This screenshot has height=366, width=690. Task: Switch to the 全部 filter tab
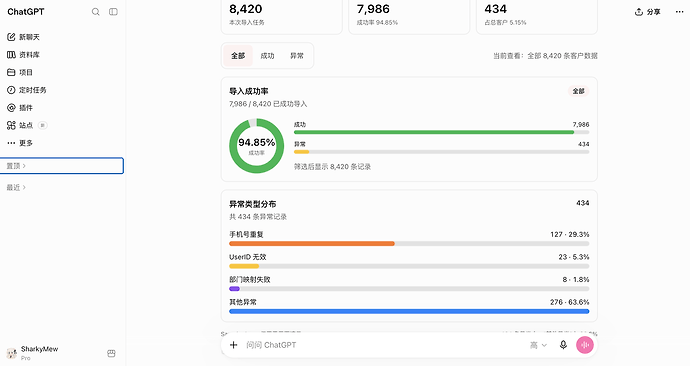point(238,56)
